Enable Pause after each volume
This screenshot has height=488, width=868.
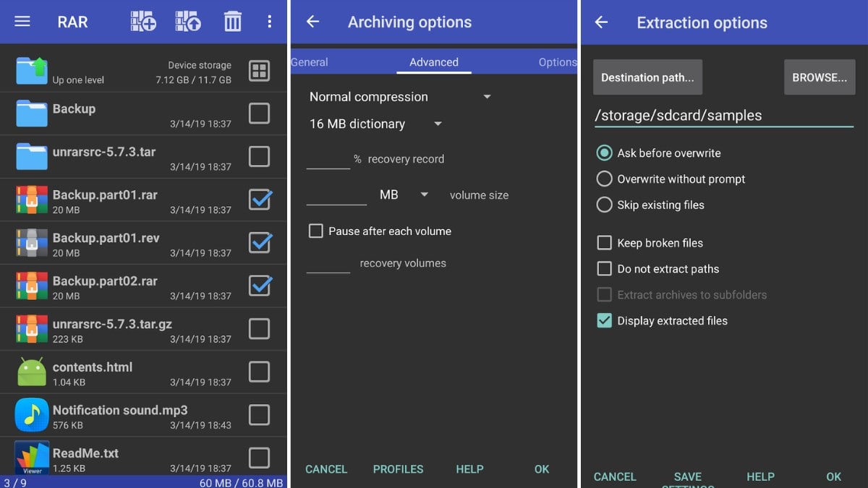(315, 231)
